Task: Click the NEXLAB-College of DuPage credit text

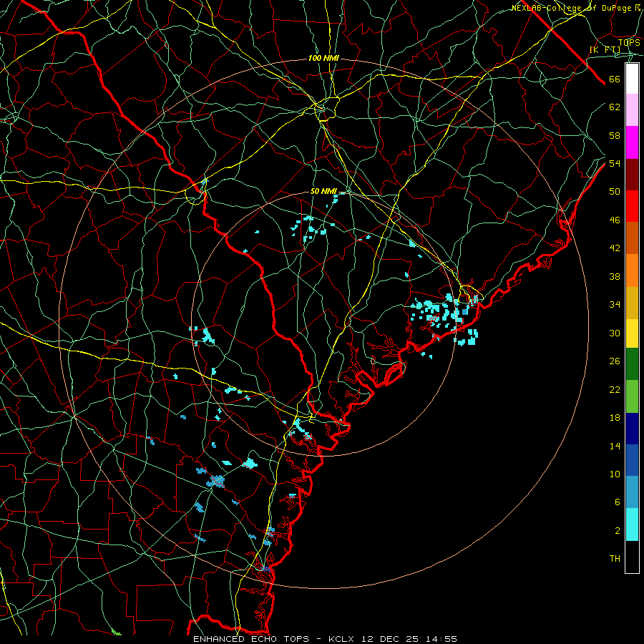Action: pos(576,8)
